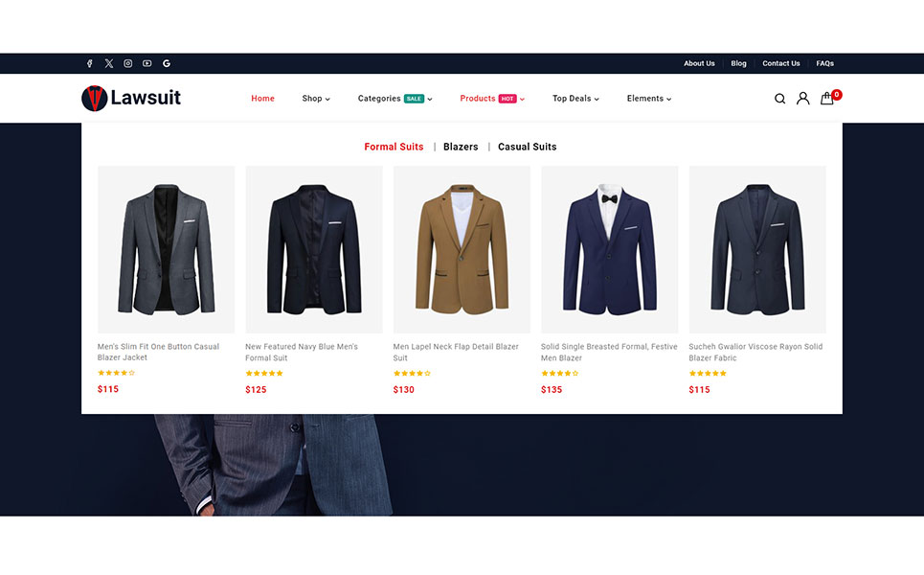924x575 pixels.
Task: Open the Facebook social icon
Action: click(x=90, y=63)
